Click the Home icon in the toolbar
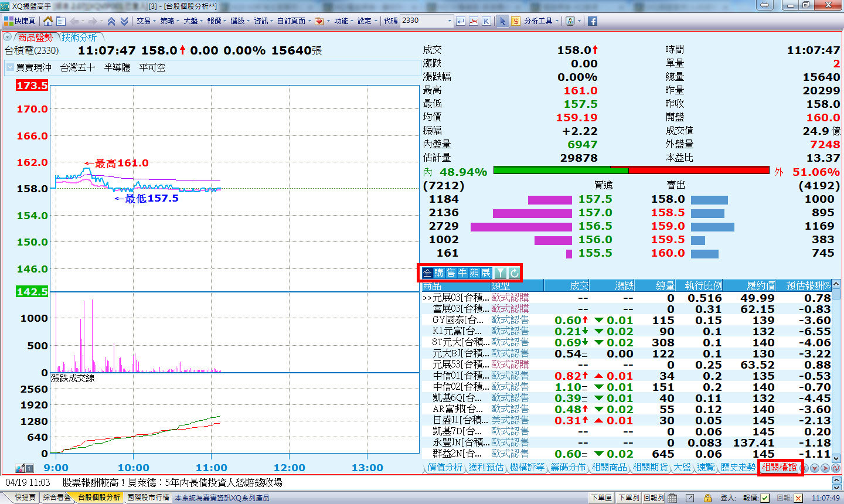The image size is (844, 504). click(x=48, y=21)
